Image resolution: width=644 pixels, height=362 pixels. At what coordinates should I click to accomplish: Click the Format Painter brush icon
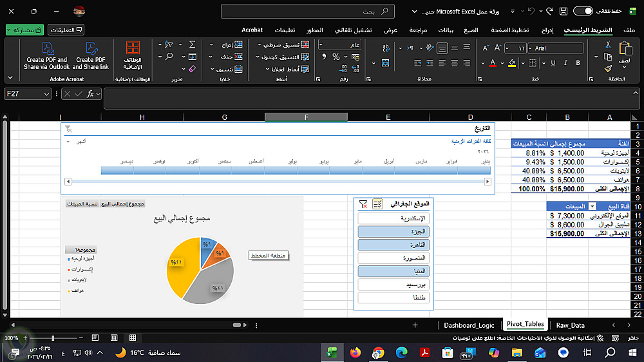point(608,69)
